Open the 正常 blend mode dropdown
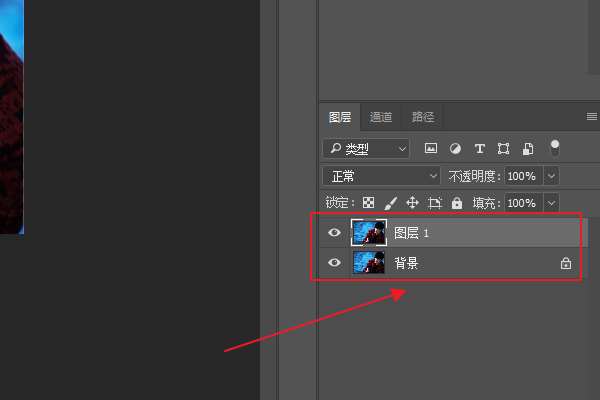600x400 pixels. pyautogui.click(x=382, y=176)
